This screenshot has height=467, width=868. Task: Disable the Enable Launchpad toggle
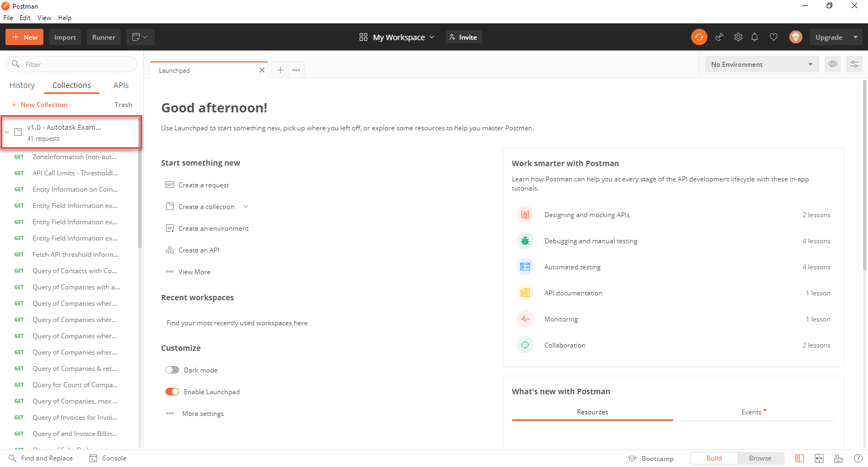click(172, 392)
